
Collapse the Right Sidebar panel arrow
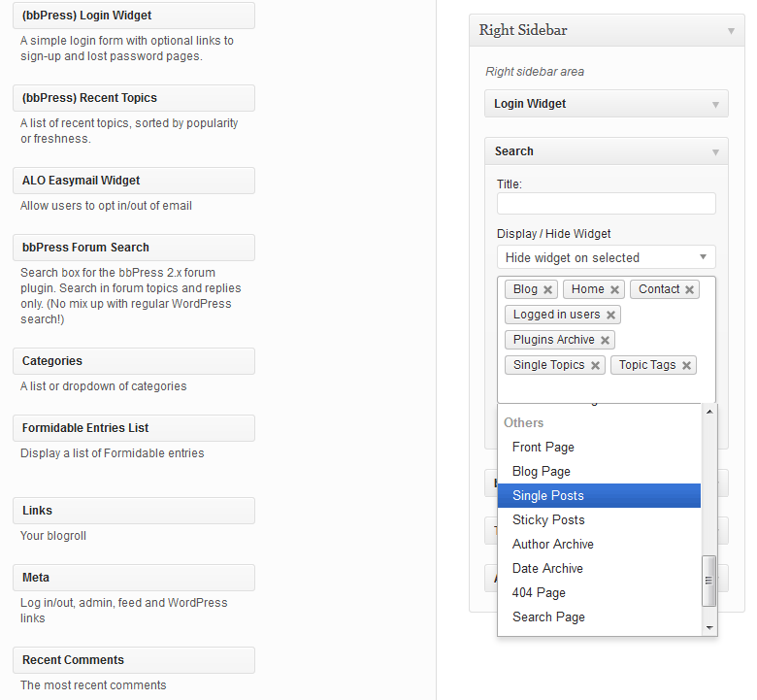point(732,31)
